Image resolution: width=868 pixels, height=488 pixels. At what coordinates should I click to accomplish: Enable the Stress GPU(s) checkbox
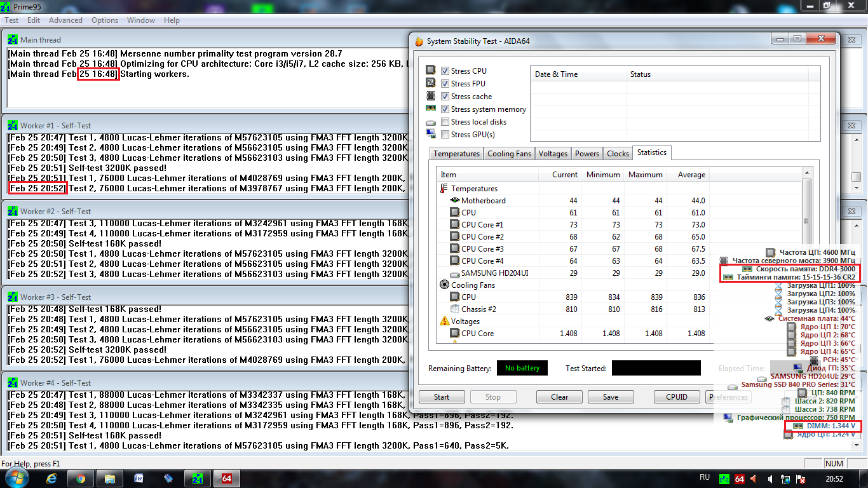[445, 135]
